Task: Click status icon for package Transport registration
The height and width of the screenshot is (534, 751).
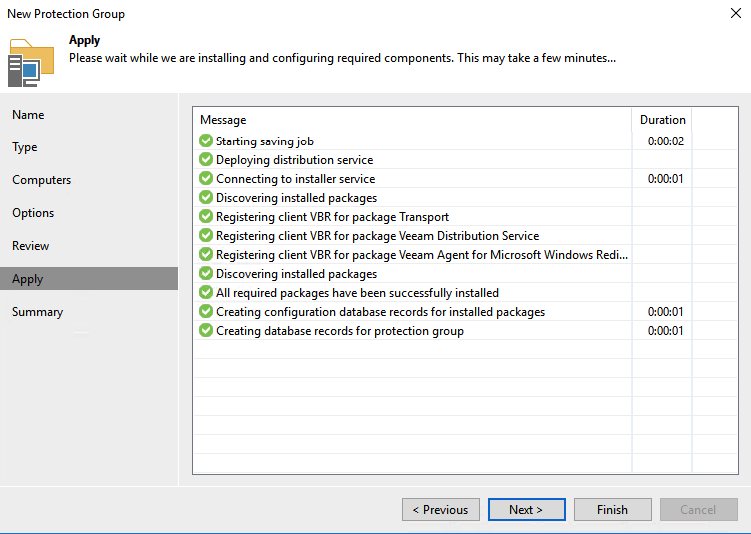Action: [206, 217]
